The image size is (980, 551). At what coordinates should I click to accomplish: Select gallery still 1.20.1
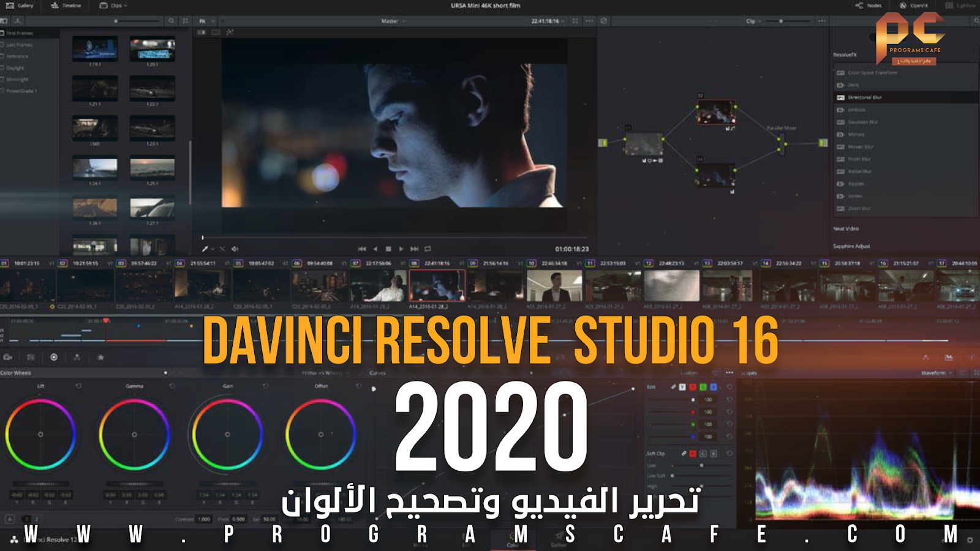[x=153, y=48]
